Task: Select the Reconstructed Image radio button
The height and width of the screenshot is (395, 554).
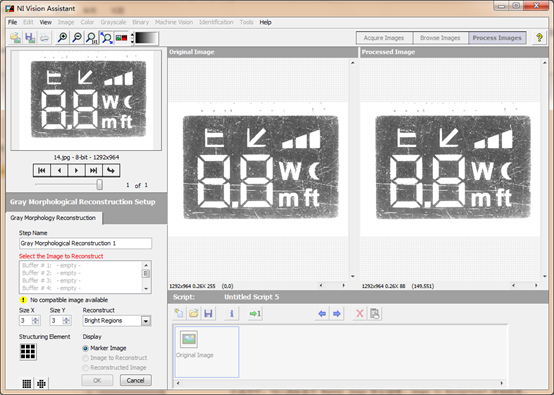Action: [85, 368]
